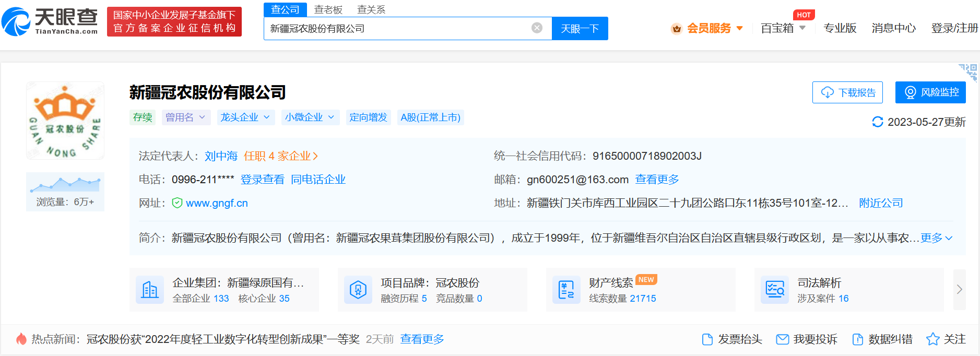Click the judicial analysis icon
This screenshot has width=980, height=356.
click(775, 290)
